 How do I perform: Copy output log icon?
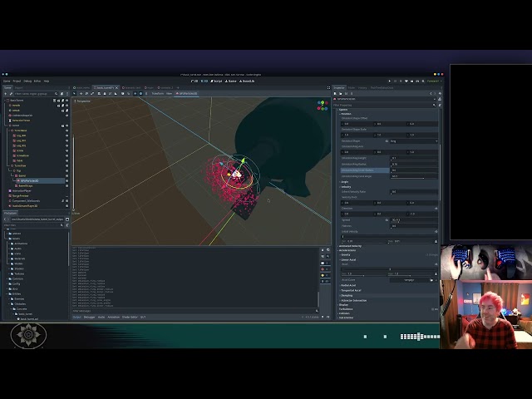328,250
